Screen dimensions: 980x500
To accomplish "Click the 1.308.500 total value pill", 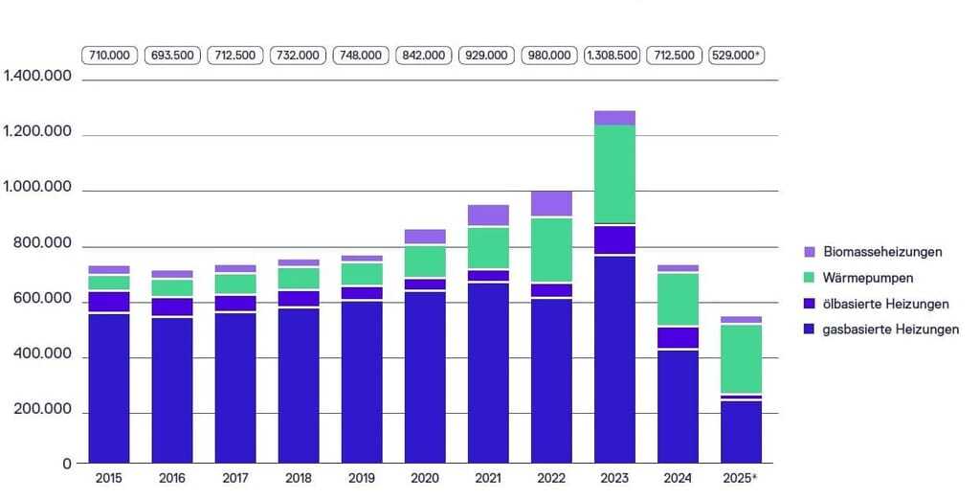I will 612,56.
